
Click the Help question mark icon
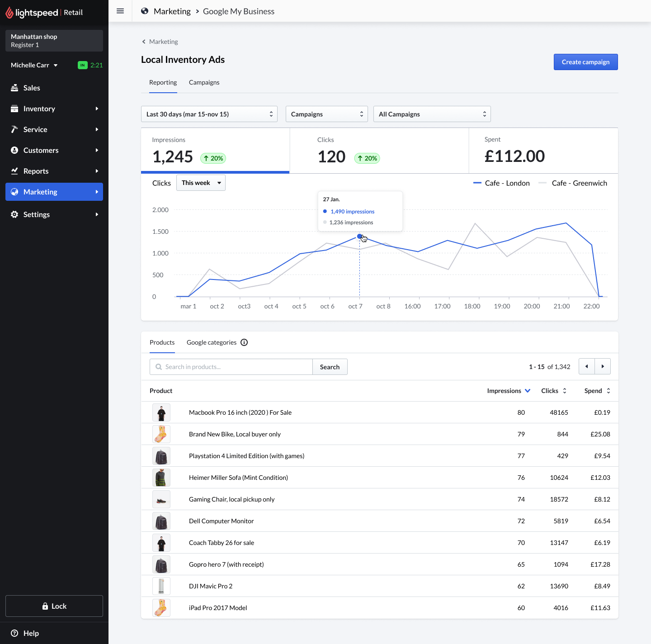coord(14,633)
